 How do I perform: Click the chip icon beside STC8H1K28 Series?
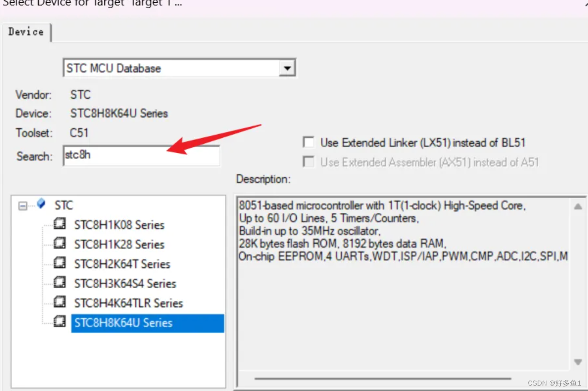60,243
